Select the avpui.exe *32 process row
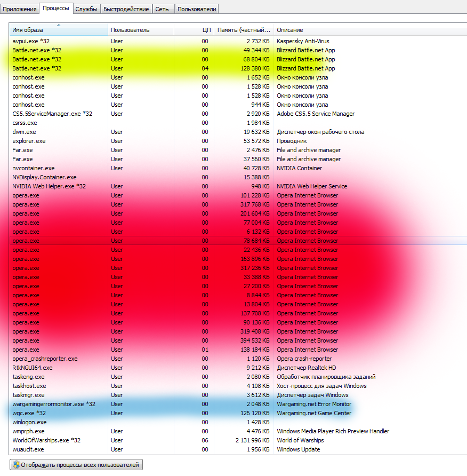Image resolution: width=467 pixels, height=476 pixels. pyautogui.click(x=238, y=41)
